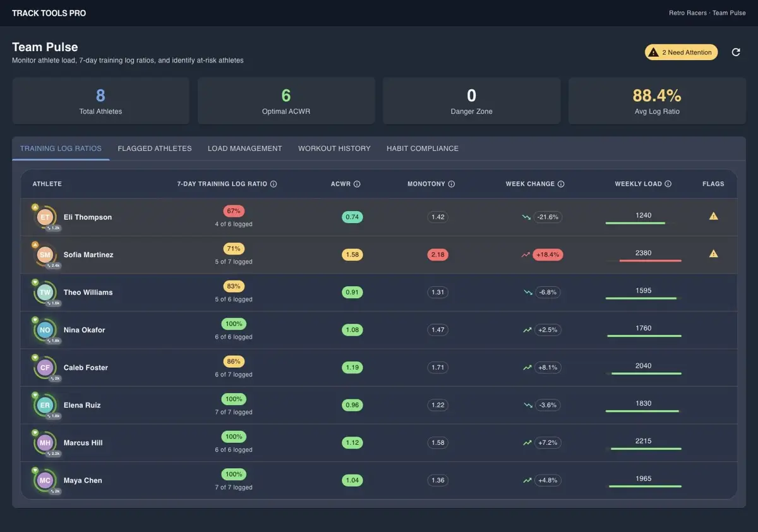Screen dimensions: 758x532
Task: Click the refresh icon beside 2 Need Attention
Action: (x=736, y=52)
